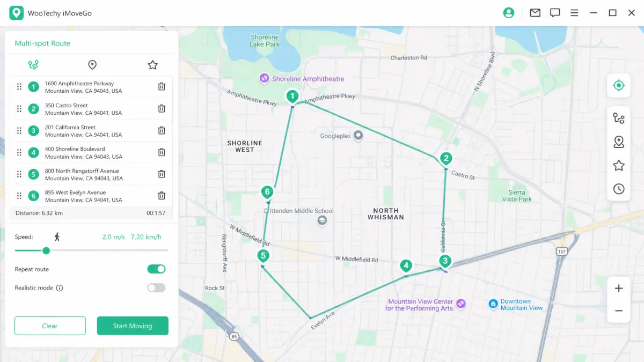The width and height of the screenshot is (644, 362).
Task: Click the Clear button
Action: [x=50, y=326]
